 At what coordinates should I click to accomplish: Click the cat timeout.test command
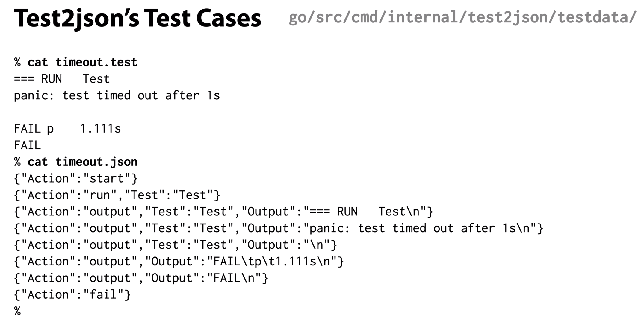(82, 62)
